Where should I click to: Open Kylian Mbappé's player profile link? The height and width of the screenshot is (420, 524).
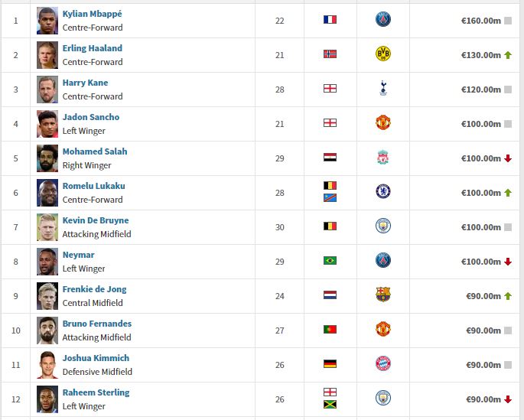pos(93,14)
